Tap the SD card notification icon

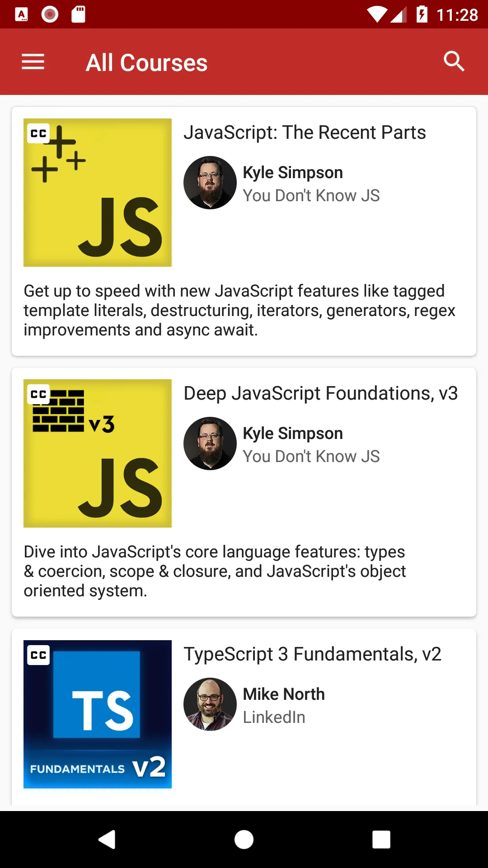pyautogui.click(x=79, y=14)
